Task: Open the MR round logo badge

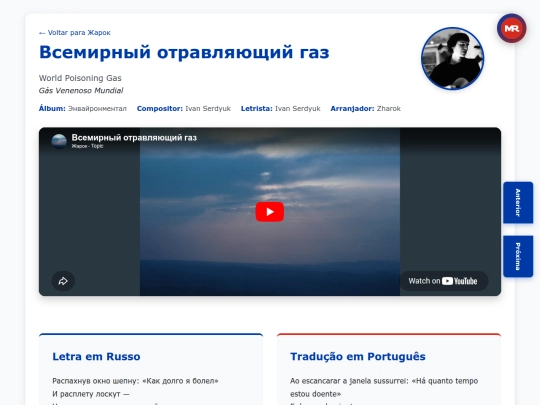Action: click(511, 28)
